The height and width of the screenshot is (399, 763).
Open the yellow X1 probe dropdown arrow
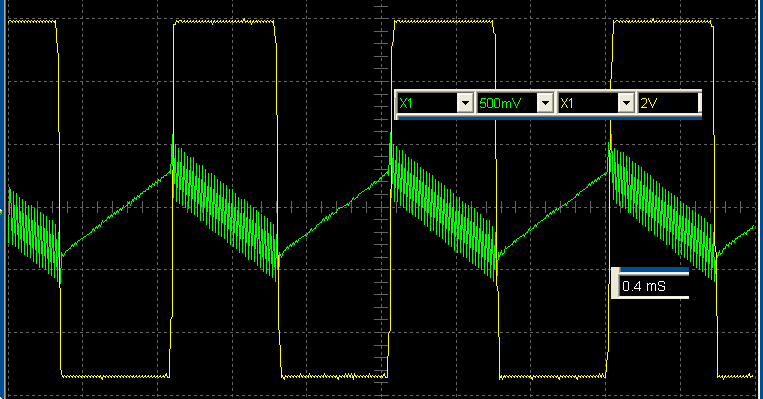[x=626, y=103]
